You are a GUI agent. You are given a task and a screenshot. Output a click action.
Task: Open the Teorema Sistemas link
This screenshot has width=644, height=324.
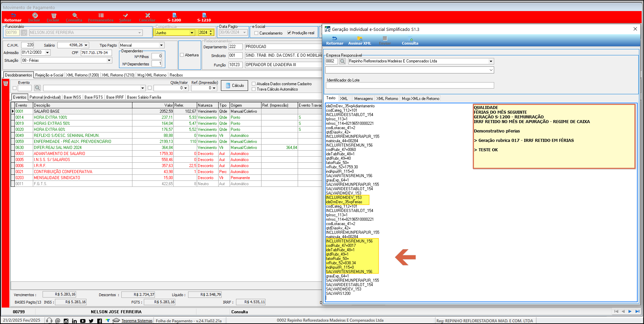coord(137,321)
